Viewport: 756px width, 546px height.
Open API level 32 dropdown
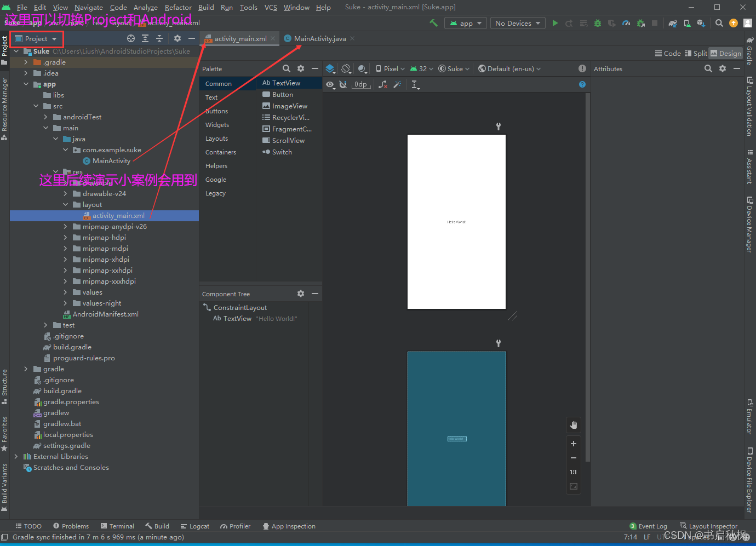[x=421, y=68]
